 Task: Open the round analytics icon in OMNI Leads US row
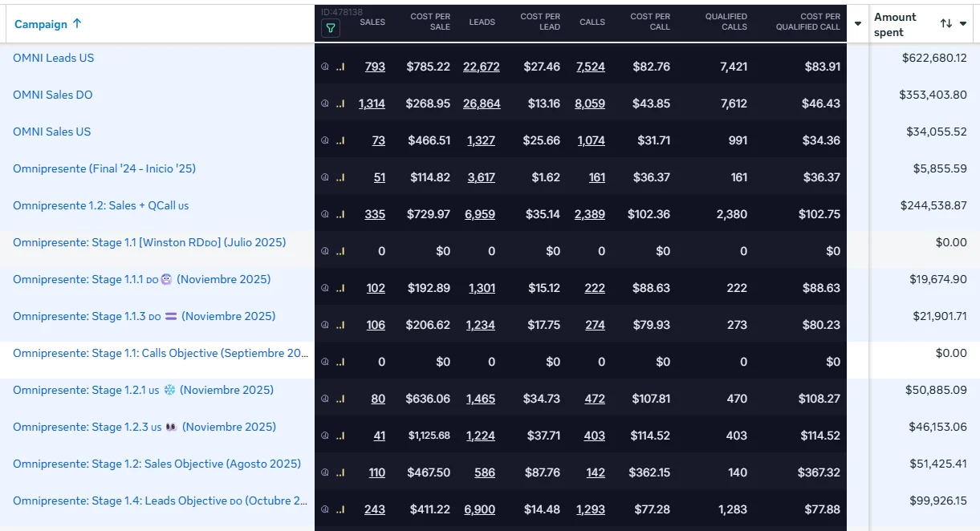tap(325, 67)
